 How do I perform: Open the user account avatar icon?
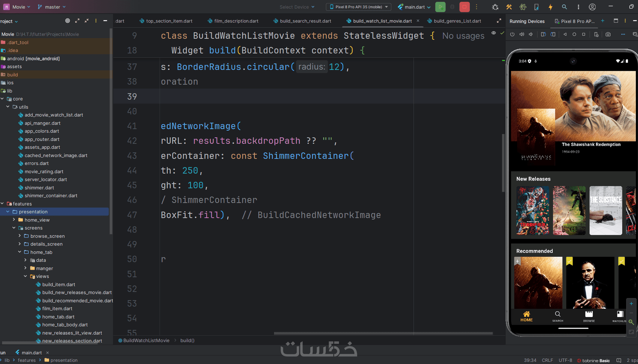[x=592, y=7]
